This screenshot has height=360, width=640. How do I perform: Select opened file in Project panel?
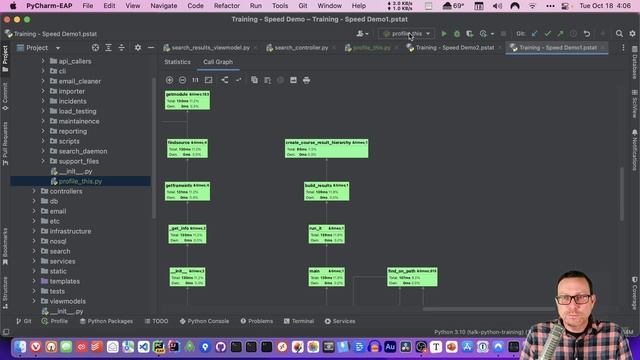[95, 48]
